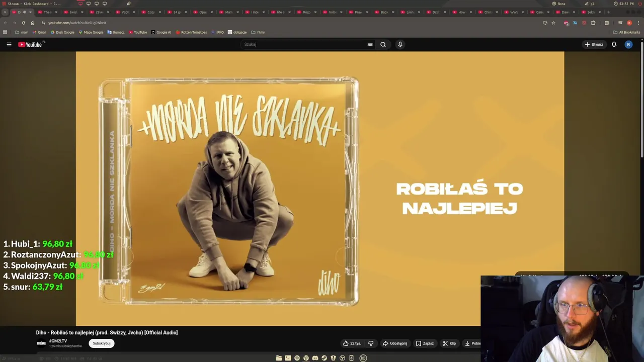644x362 pixels.
Task: Open the on-screen keyboard in the search box
Action: 370,44
